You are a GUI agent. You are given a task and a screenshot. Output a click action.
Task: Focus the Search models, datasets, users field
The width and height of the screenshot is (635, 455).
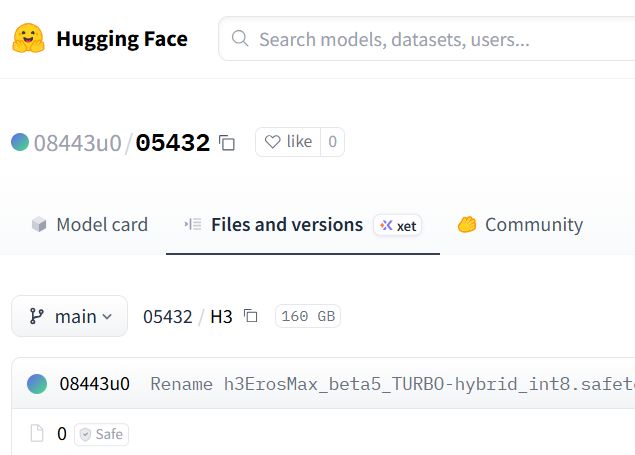point(427,39)
